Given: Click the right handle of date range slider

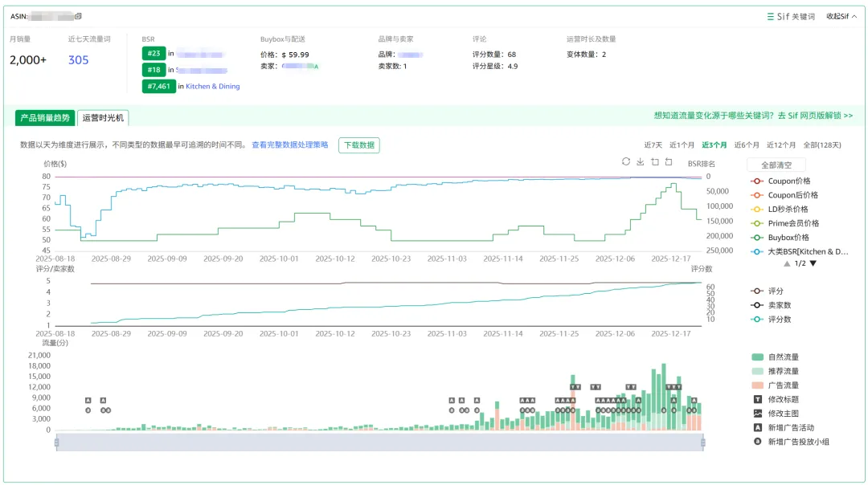Looking at the screenshot, I should coord(703,442).
